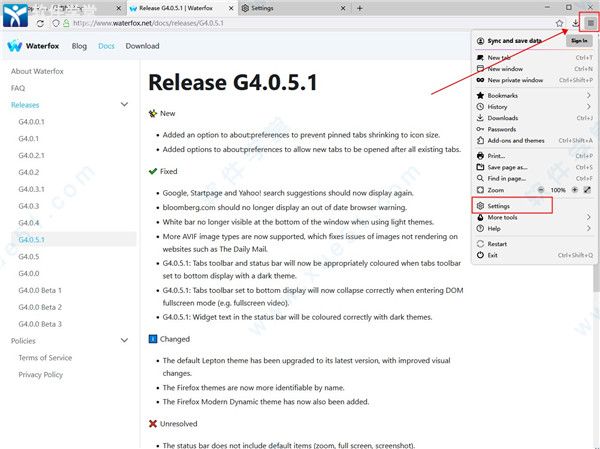Zoom in with the plus button
Image resolution: width=600 pixels, height=449 pixels.
click(574, 190)
